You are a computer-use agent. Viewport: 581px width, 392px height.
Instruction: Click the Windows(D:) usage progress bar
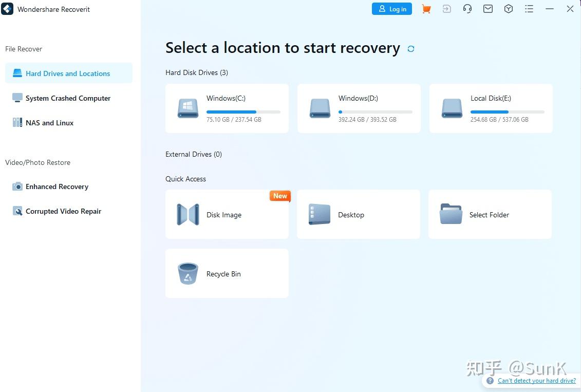click(x=375, y=112)
